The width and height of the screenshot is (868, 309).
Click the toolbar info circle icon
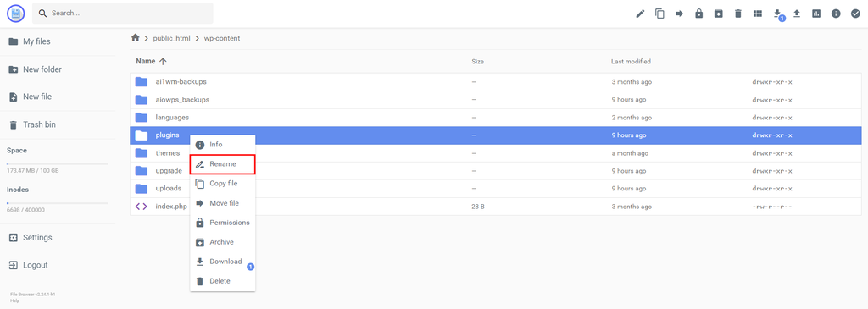(836, 14)
